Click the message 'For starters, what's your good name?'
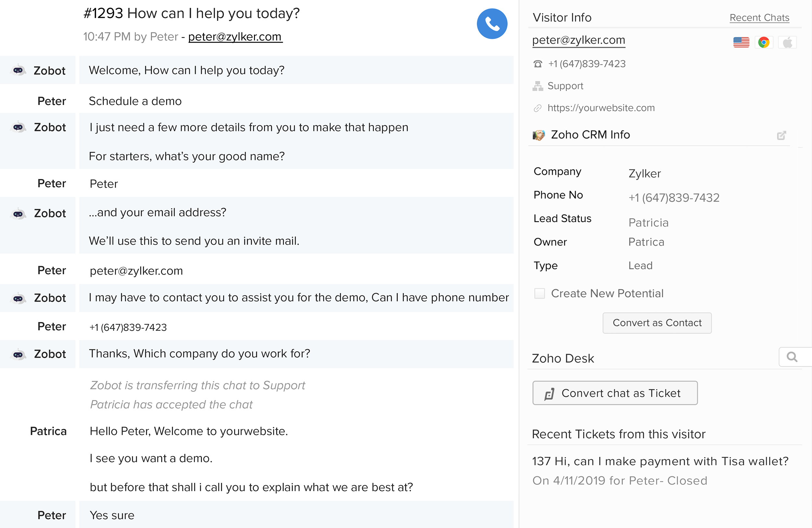The height and width of the screenshot is (528, 812). [187, 156]
